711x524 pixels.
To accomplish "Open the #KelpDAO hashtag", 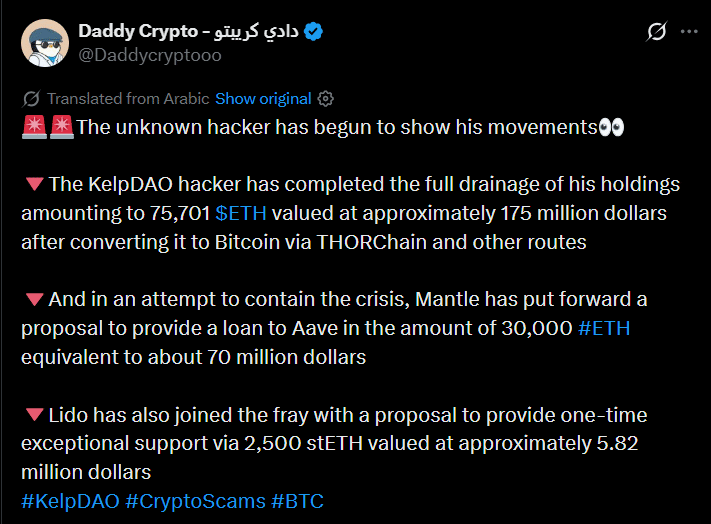I will click(x=69, y=501).
